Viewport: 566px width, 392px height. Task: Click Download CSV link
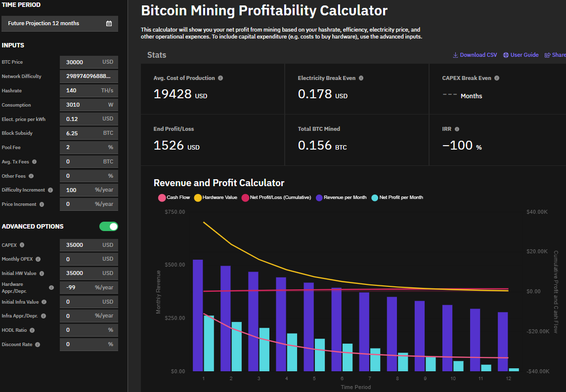(475, 55)
